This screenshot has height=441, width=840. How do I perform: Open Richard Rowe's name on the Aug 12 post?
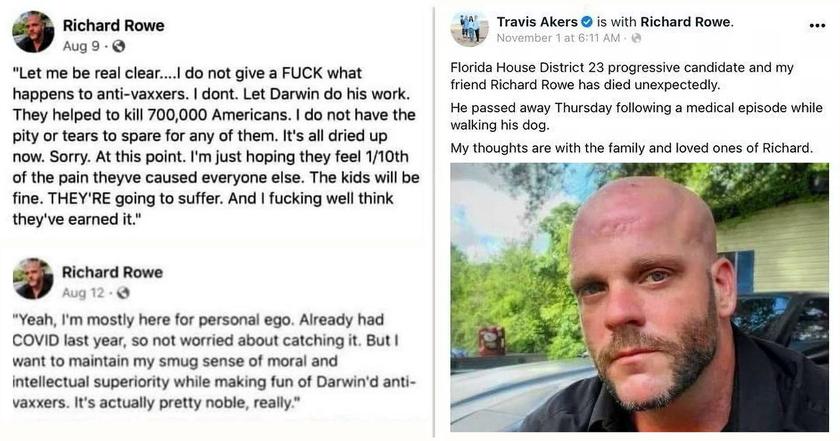tap(112, 272)
